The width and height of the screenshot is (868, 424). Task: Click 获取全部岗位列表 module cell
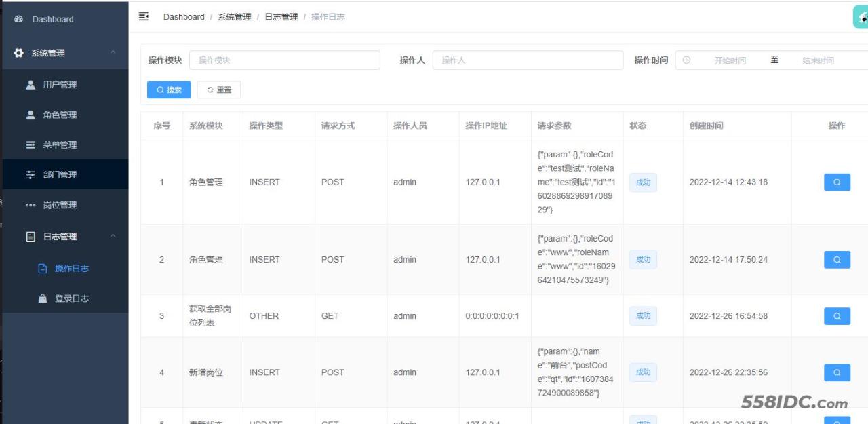[210, 315]
